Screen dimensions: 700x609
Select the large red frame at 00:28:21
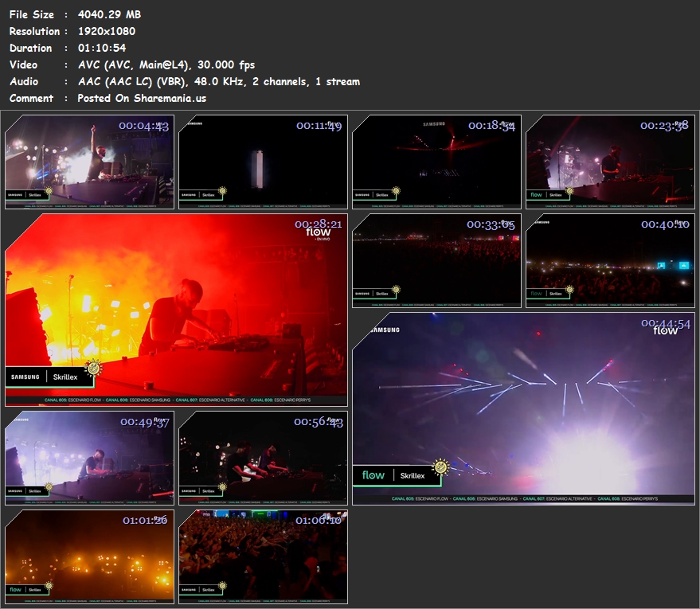[176, 310]
